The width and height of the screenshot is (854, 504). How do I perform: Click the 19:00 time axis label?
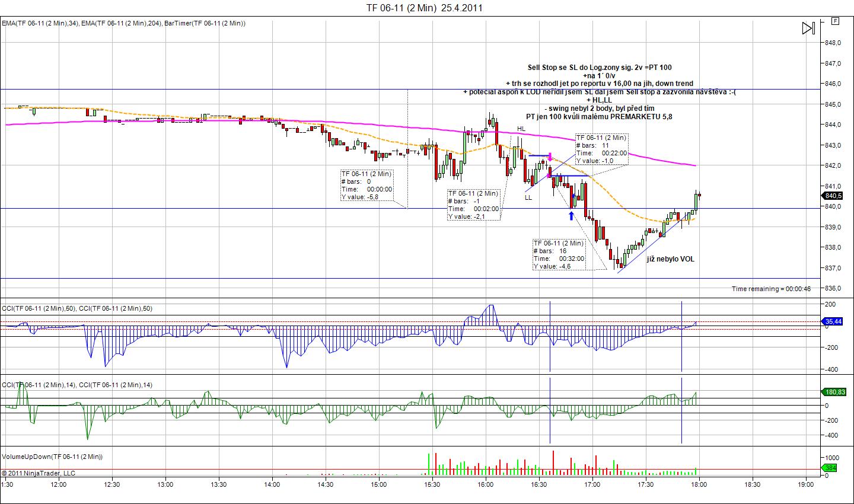tap(805, 484)
